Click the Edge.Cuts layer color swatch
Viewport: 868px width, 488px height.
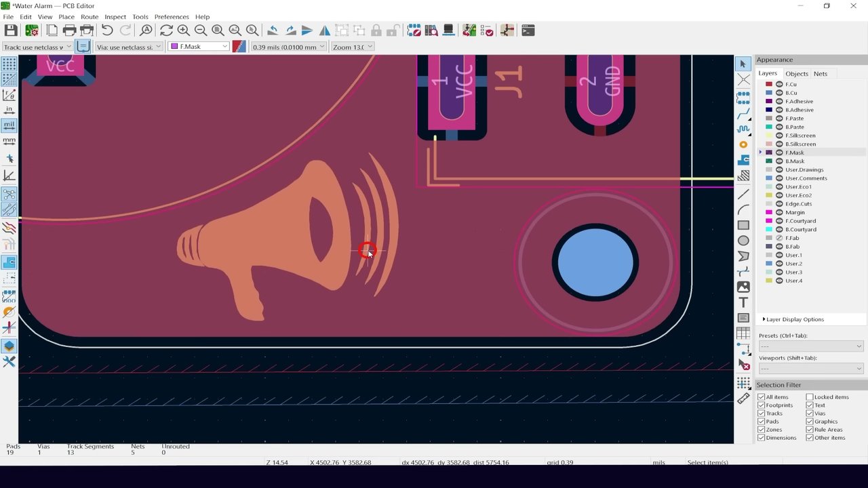click(x=769, y=204)
